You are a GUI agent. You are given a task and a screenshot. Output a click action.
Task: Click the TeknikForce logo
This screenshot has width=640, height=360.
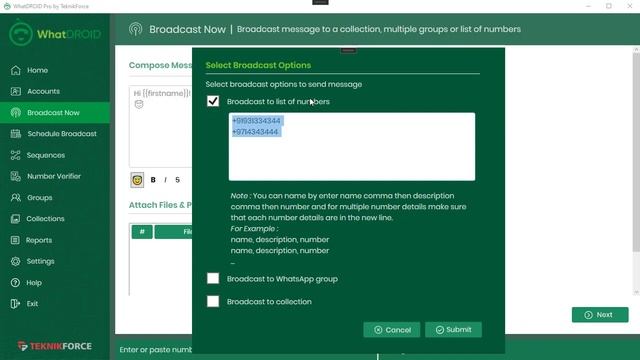pyautogui.click(x=55, y=346)
